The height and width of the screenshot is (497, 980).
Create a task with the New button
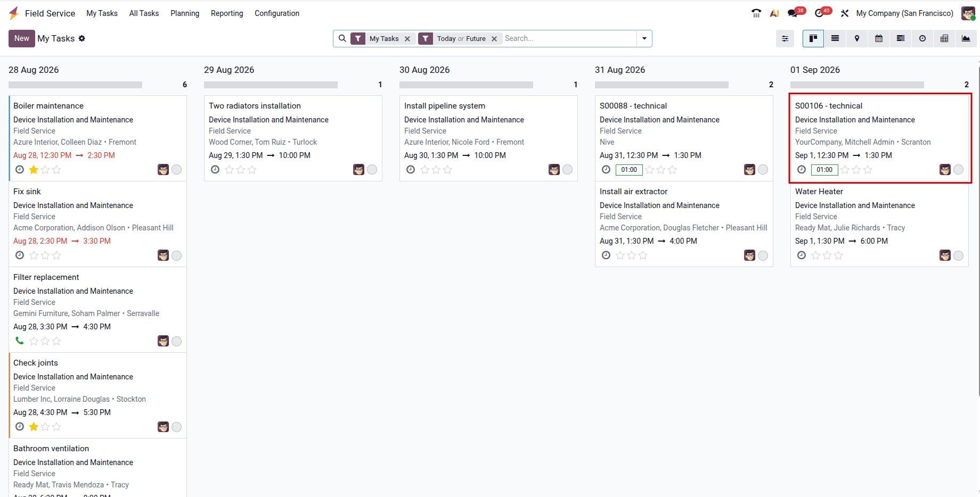22,38
